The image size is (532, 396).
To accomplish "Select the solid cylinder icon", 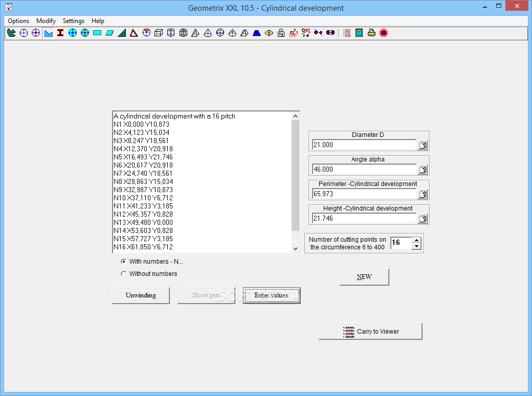I will pos(171,33).
